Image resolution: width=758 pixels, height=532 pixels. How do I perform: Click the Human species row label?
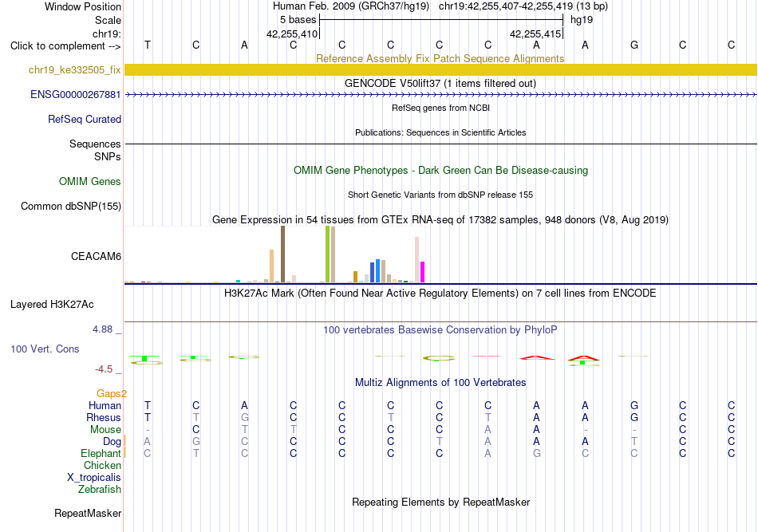click(105, 406)
